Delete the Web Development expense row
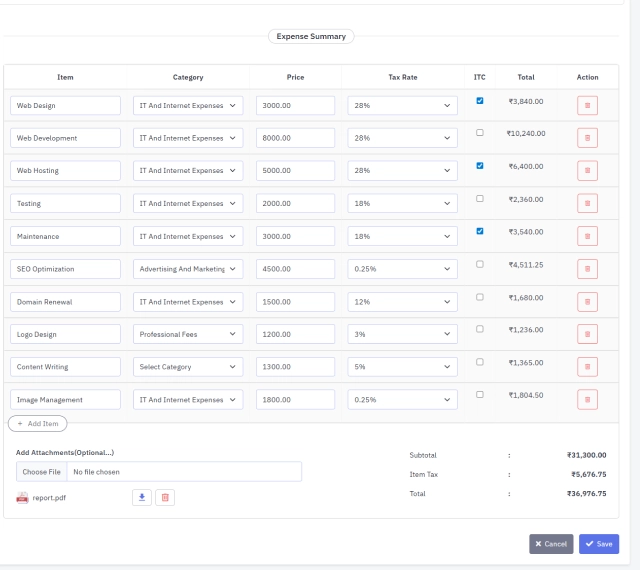Viewport: 640px width, 570px height. click(x=587, y=138)
